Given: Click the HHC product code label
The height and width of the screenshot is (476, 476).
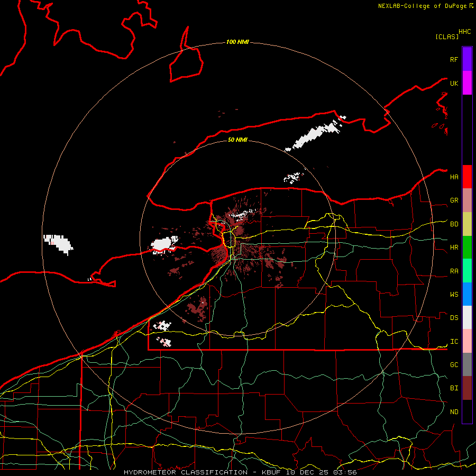Looking at the screenshot, I should pos(464,32).
